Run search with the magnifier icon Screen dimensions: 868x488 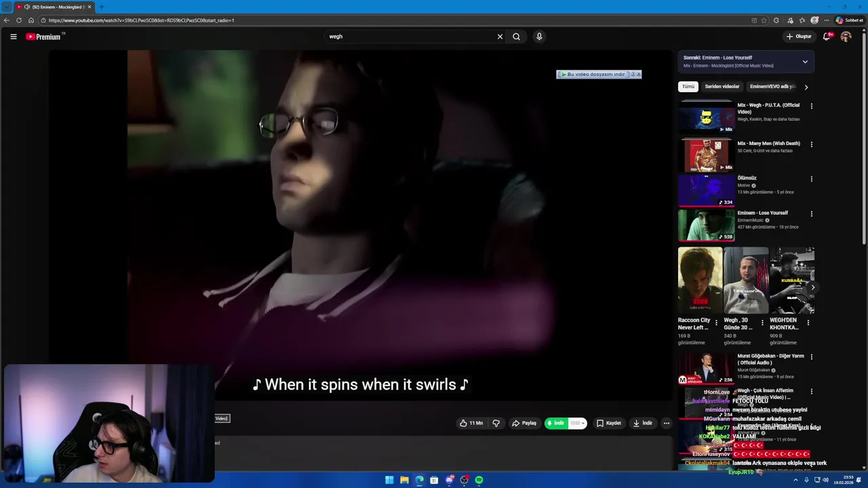[516, 37]
